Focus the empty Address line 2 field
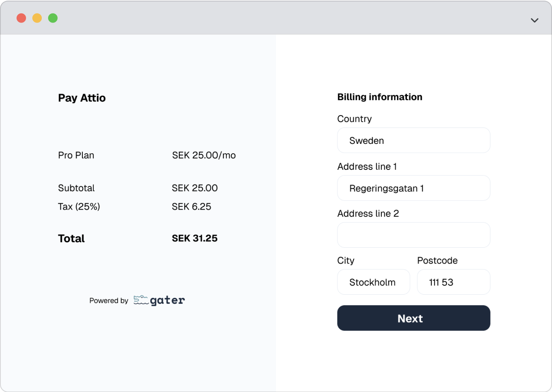 (413, 235)
